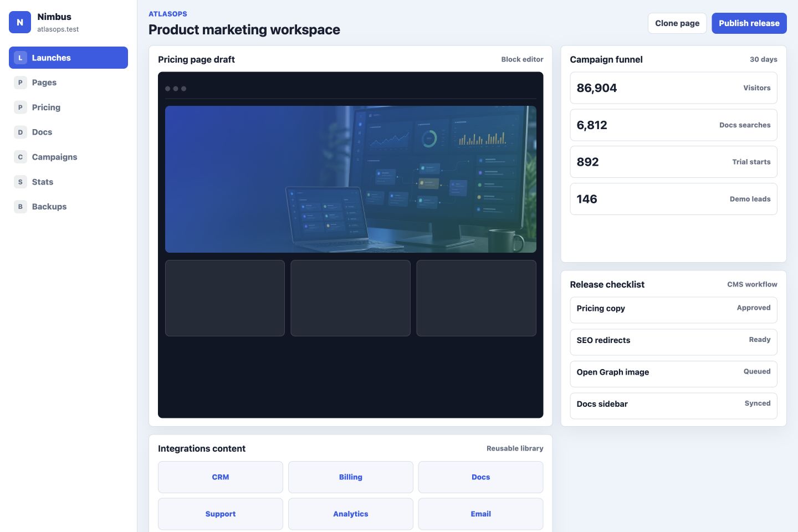Click the L badge icon beside Launches

pos(21,58)
